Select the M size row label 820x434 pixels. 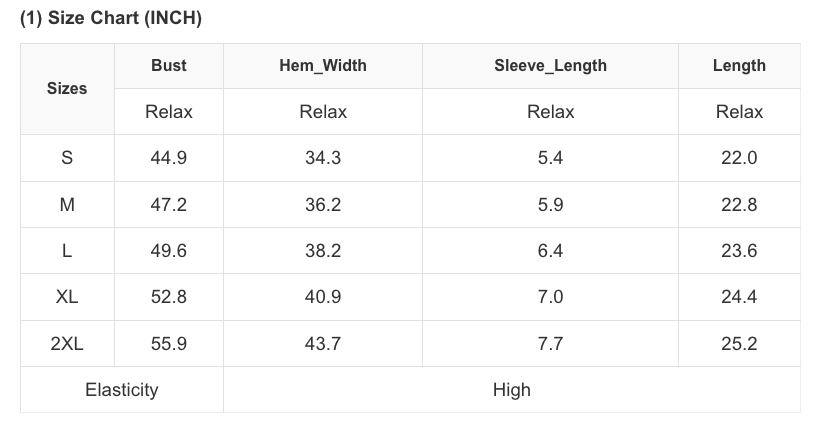coord(67,204)
